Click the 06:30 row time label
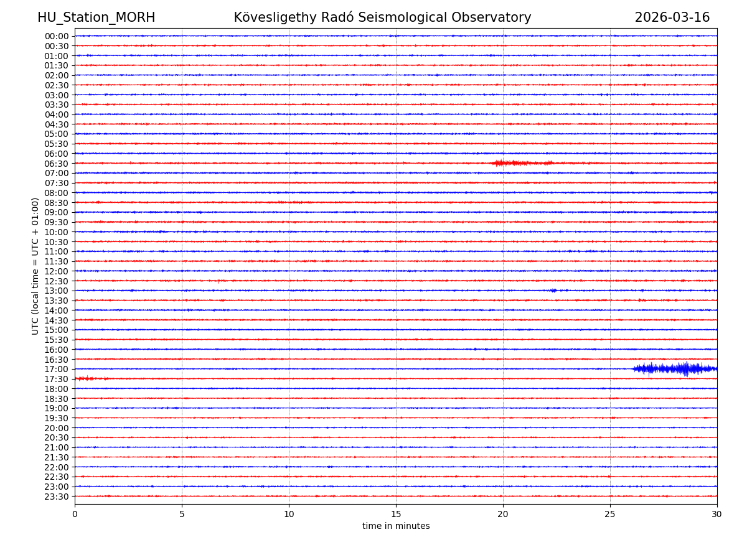747x560 pixels. coord(57,164)
